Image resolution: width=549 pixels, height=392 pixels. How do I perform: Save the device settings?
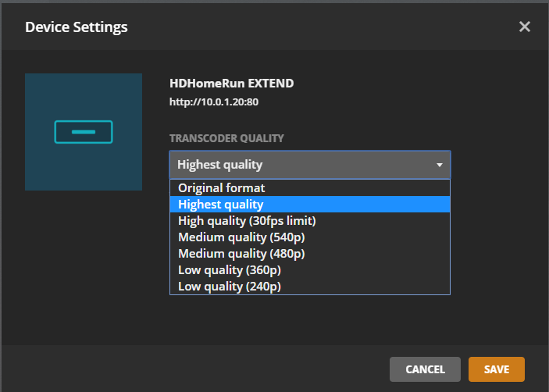point(496,369)
